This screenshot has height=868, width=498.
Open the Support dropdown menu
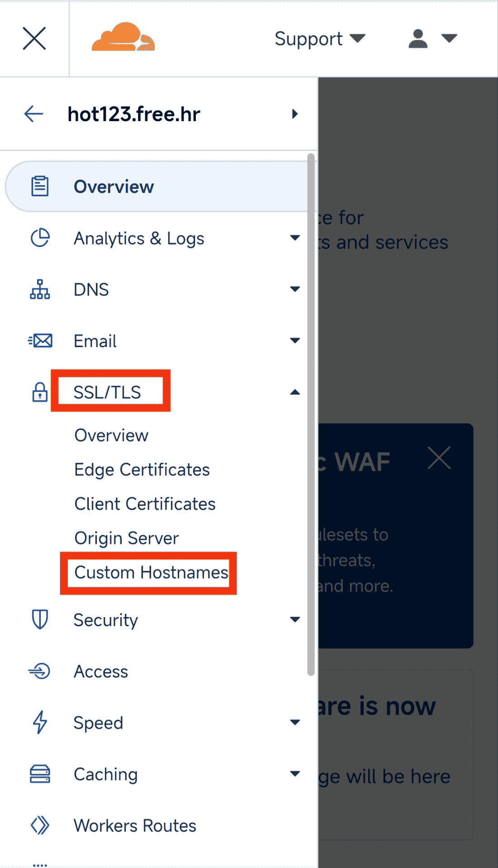tap(319, 39)
